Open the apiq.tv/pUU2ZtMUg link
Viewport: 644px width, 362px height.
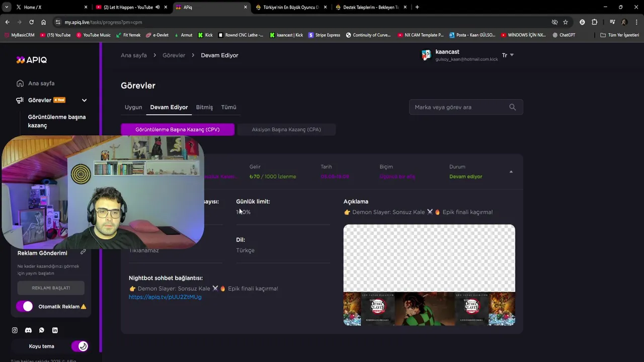pos(165,297)
